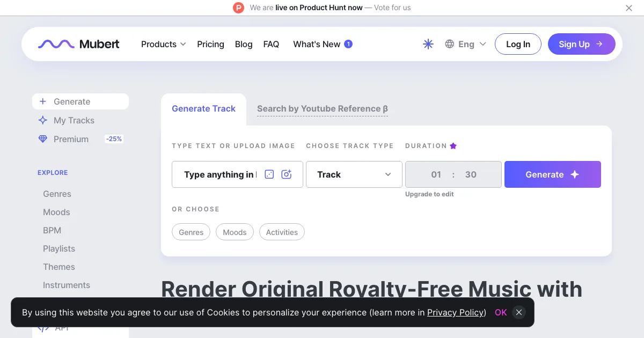Select the Activities chip

coord(282,232)
